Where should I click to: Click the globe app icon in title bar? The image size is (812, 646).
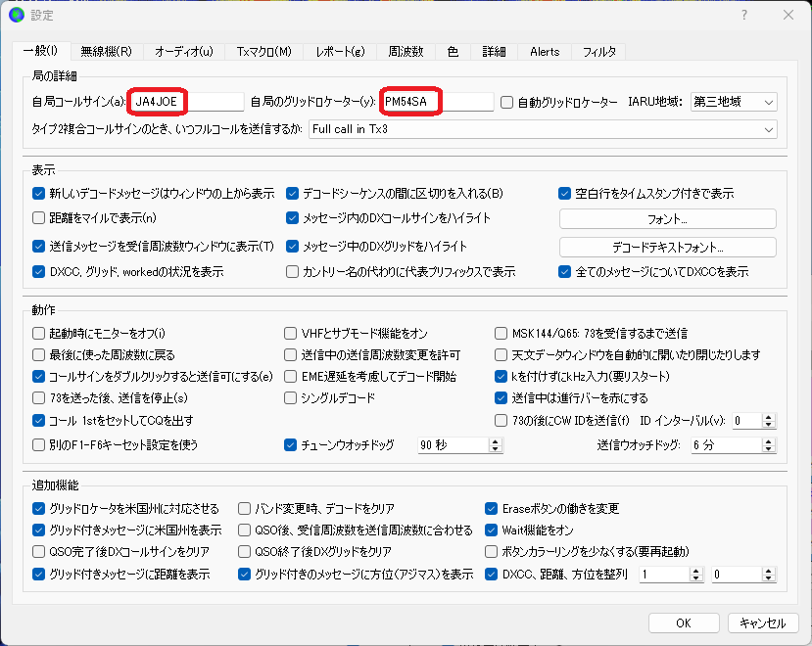tap(17, 15)
